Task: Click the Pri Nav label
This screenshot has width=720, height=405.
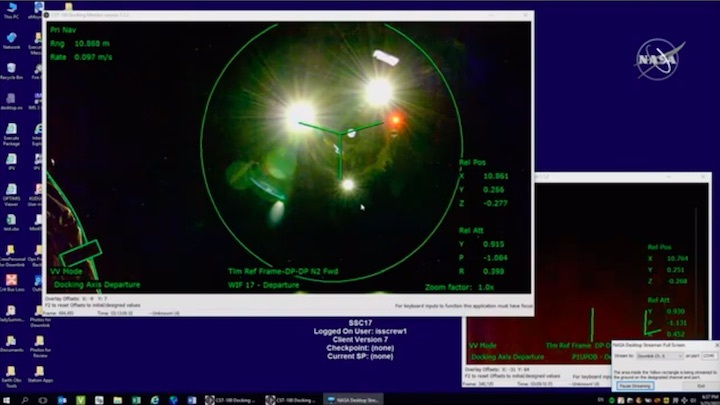Action: (63, 30)
